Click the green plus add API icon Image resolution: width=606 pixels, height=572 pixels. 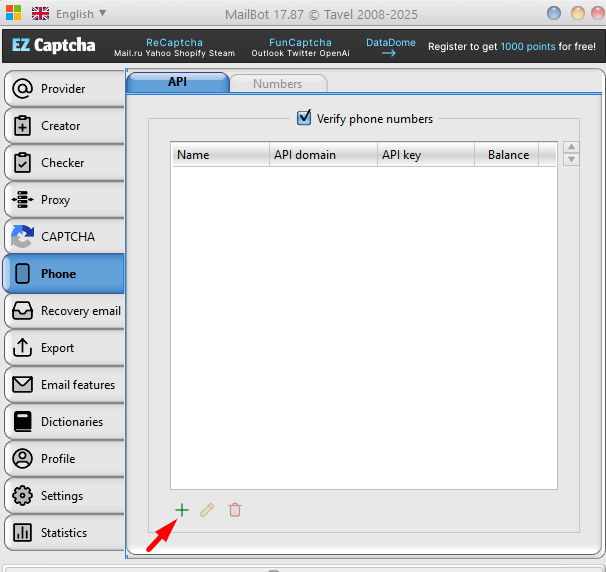[182, 510]
